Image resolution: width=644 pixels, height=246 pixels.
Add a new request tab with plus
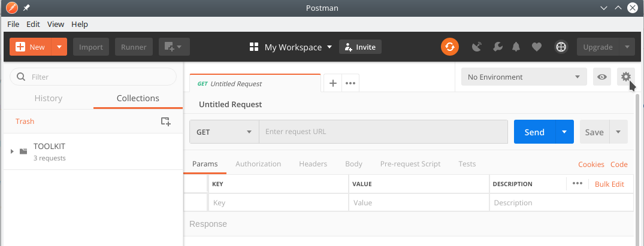pos(333,83)
